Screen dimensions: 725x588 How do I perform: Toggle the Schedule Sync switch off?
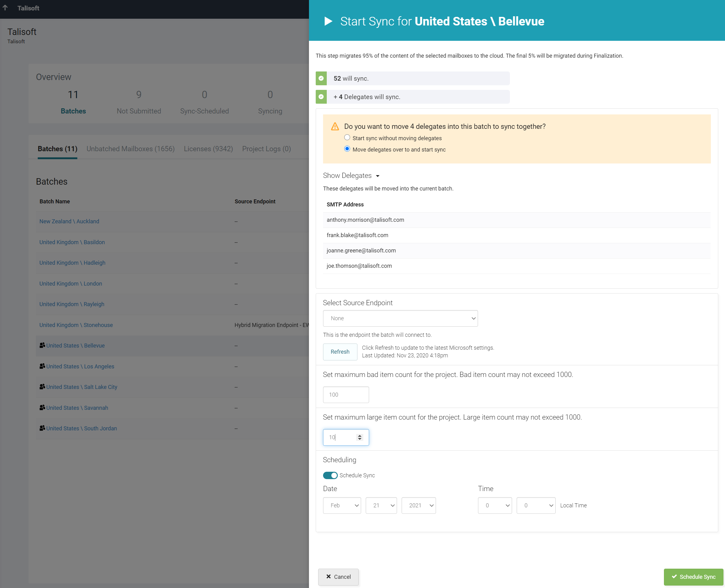(x=330, y=475)
